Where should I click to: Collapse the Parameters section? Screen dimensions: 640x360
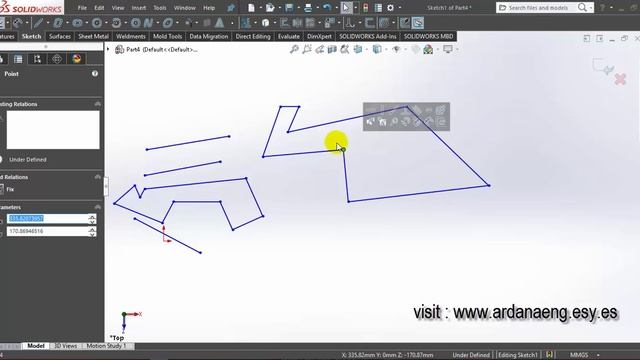[x=97, y=207]
